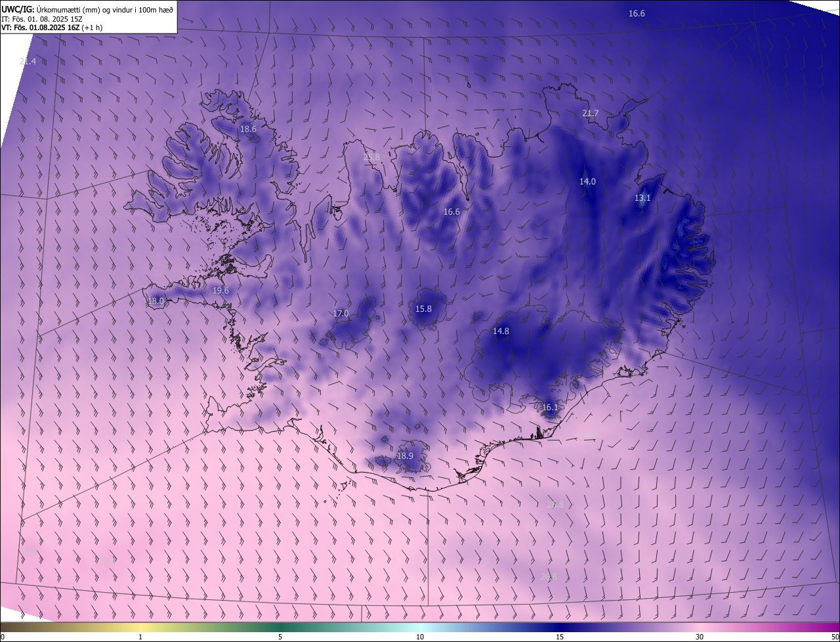
Task: Select the 13.1 value near east coast
Action: [x=642, y=198]
